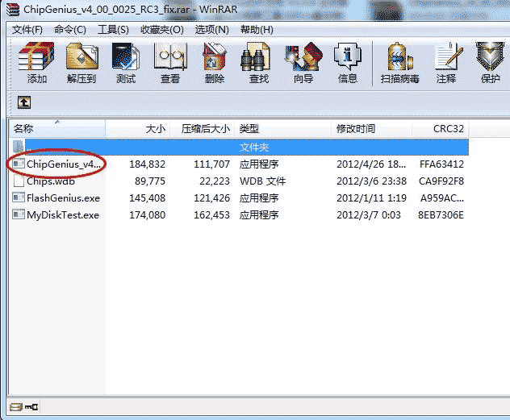The height and width of the screenshot is (420, 510).
Task: Click CRC value CA9F92F8
Action: click(441, 181)
